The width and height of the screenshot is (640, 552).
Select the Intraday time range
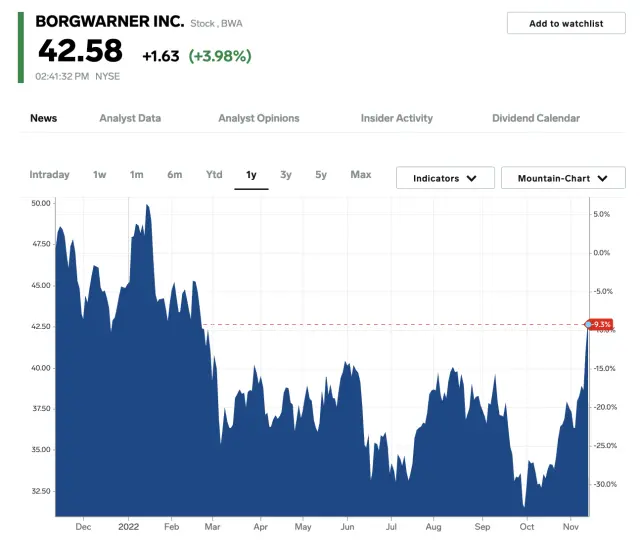click(49, 175)
